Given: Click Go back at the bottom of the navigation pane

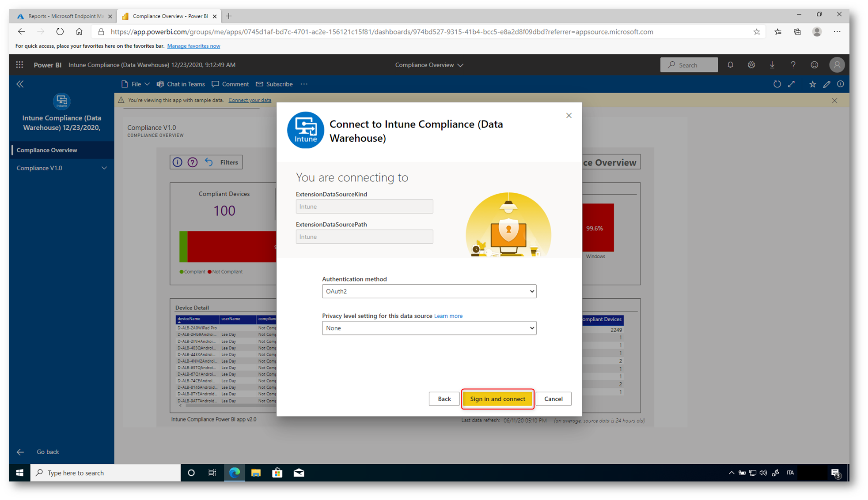Looking at the screenshot, I should coord(48,452).
